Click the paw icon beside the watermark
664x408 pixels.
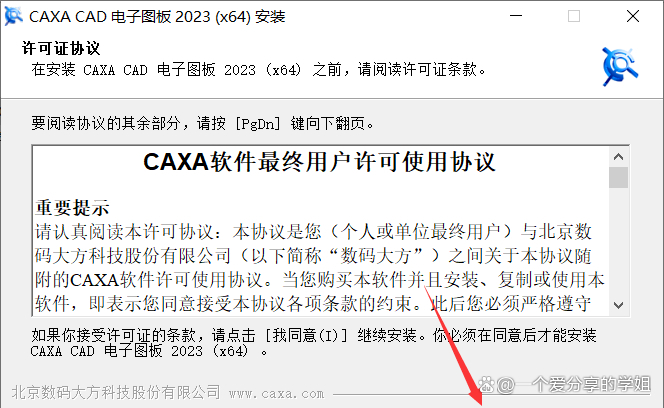487,385
